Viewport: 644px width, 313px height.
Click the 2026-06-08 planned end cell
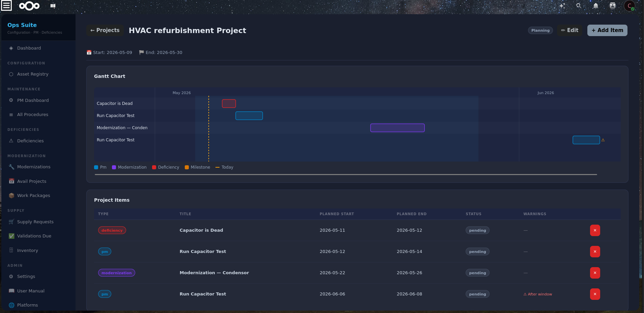click(409, 294)
